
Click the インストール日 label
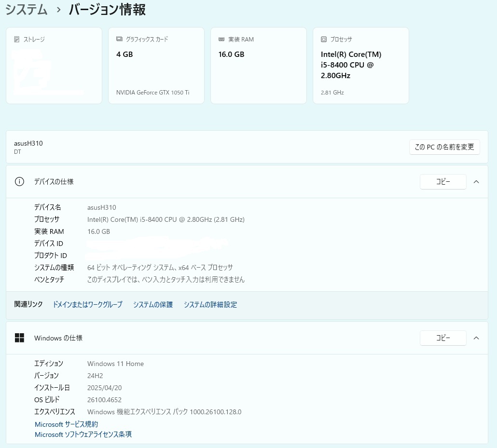pyautogui.click(x=52, y=388)
